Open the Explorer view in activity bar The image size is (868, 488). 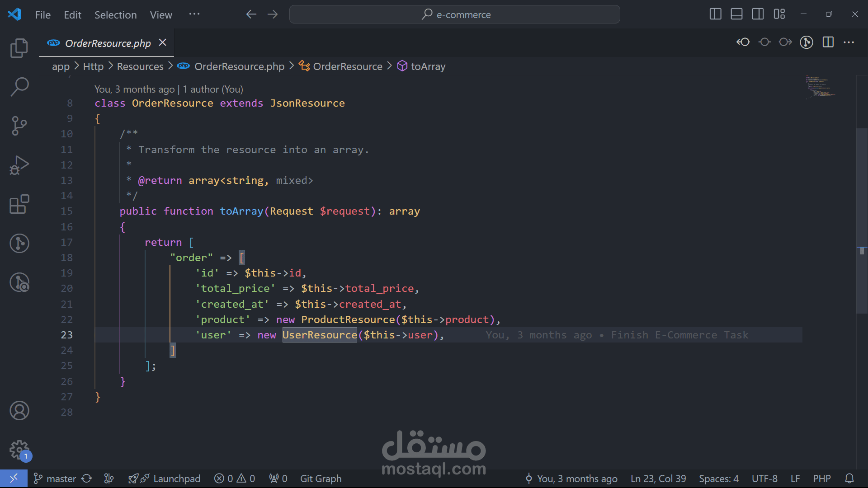click(x=19, y=48)
